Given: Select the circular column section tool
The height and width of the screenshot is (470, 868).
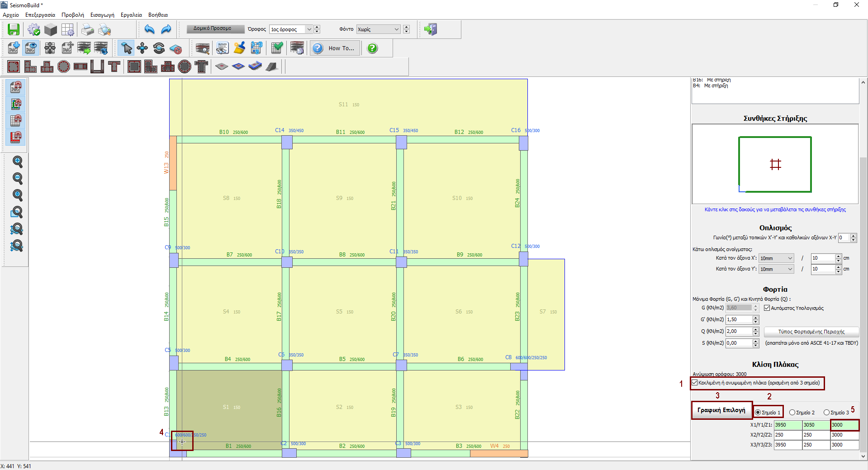Looking at the screenshot, I should [x=64, y=66].
